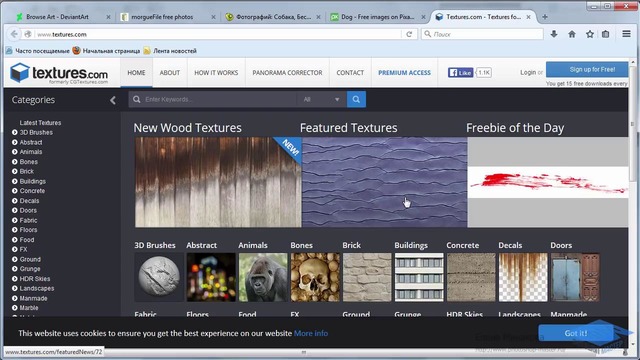Collapse the Categories sidebar arrow
The height and width of the screenshot is (360, 640).
click(x=113, y=100)
